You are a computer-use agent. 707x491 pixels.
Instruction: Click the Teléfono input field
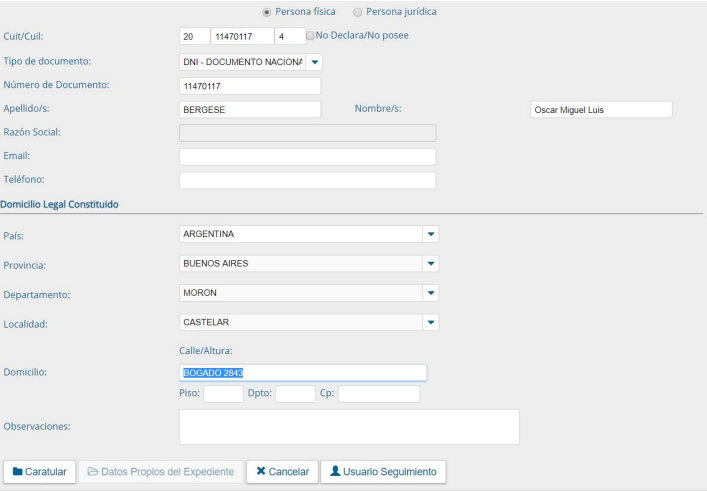click(x=307, y=181)
